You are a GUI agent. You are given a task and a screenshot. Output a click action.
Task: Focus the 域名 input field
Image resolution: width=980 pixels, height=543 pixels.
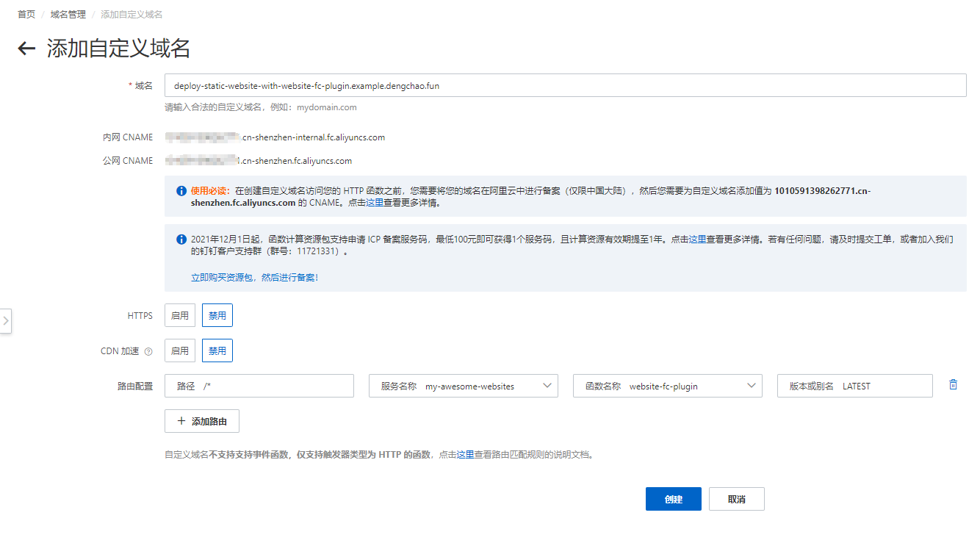565,85
